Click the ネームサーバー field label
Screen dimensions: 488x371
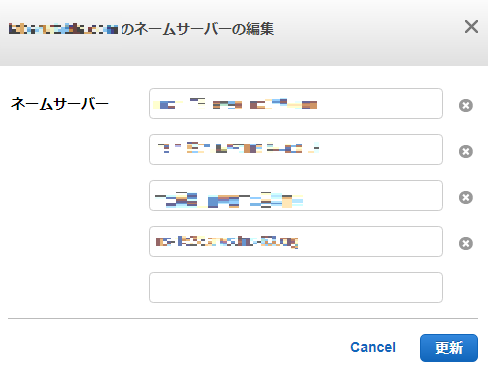point(60,104)
